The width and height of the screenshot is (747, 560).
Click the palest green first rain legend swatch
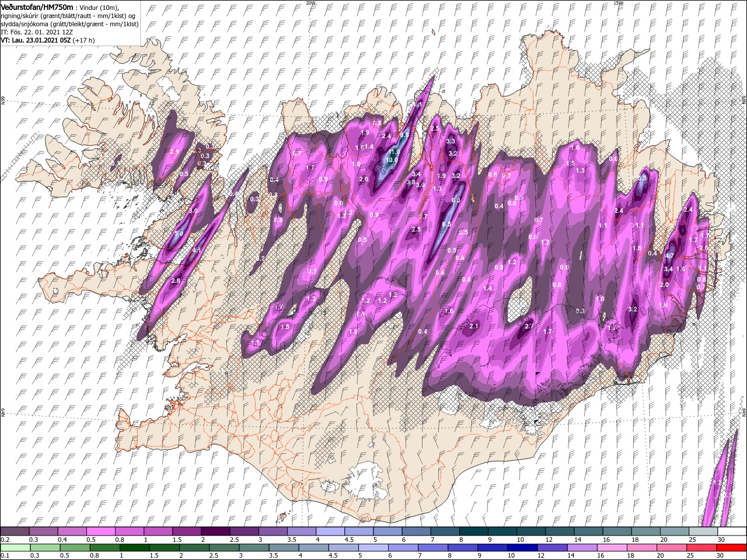[x=15, y=547]
